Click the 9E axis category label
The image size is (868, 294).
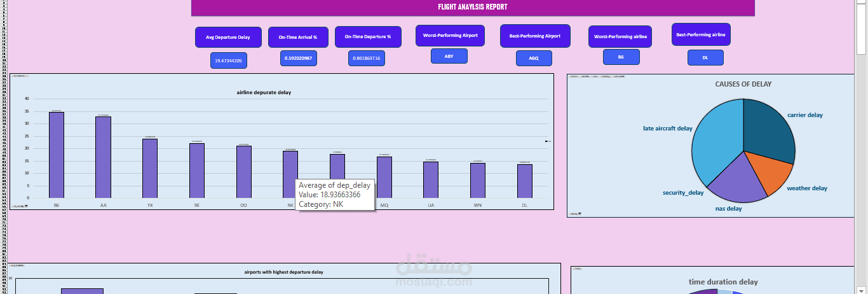197,206
